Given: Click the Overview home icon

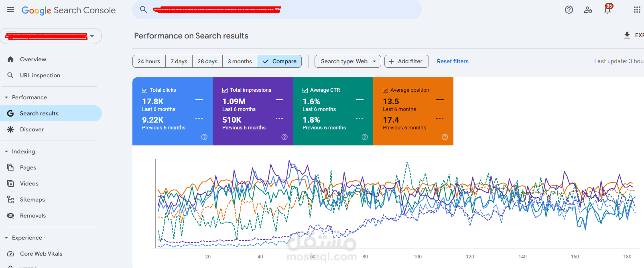Looking at the screenshot, I should [x=10, y=59].
